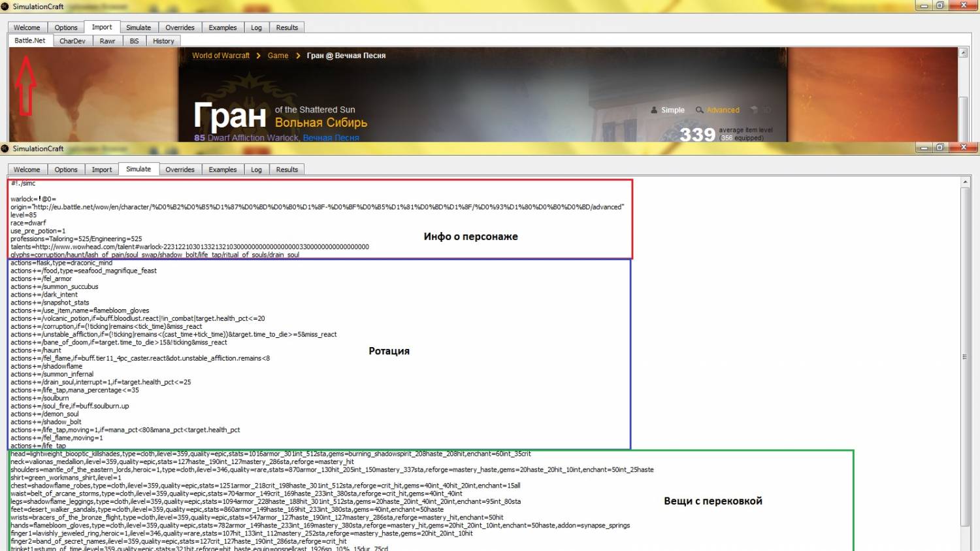Close the bottom SimulationCraft window
The image size is (980, 551).
pos(963,147)
